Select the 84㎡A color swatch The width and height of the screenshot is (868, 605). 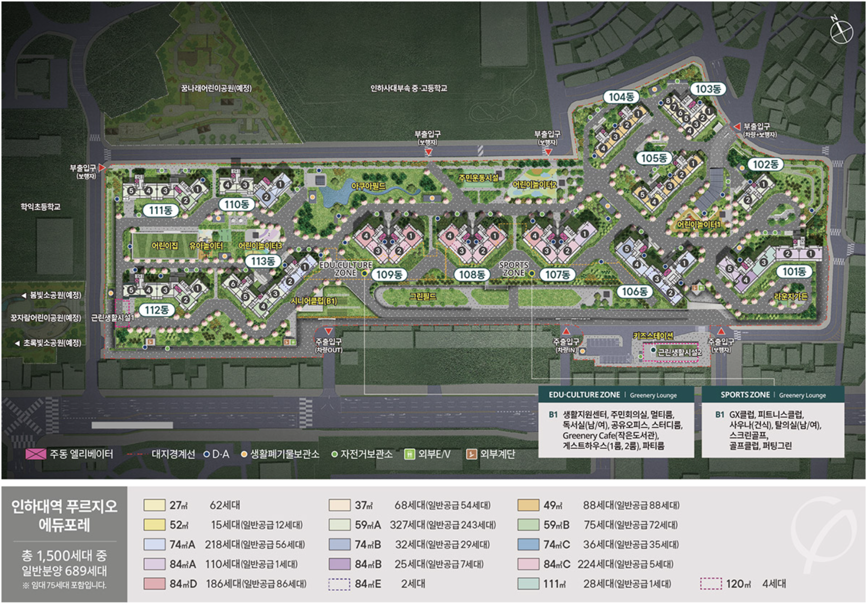154,564
